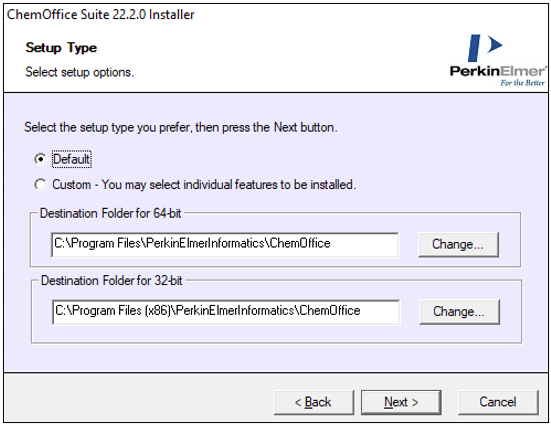Change the 32-bit destination folder
The width and height of the screenshot is (551, 425).
click(x=459, y=312)
